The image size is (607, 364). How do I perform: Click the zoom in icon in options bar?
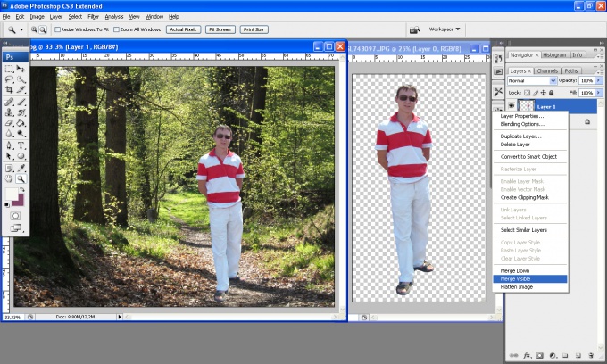[34, 29]
